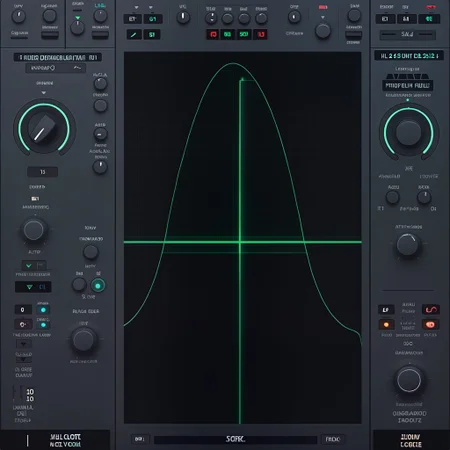Select the green-lit tab in the top-right group
This screenshot has height=450, width=450.
tap(429, 19)
